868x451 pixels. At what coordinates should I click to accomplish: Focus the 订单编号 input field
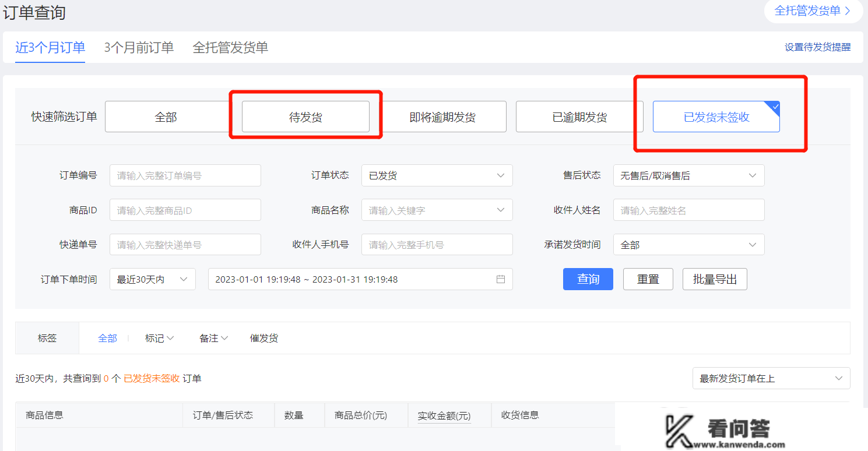[x=185, y=175]
